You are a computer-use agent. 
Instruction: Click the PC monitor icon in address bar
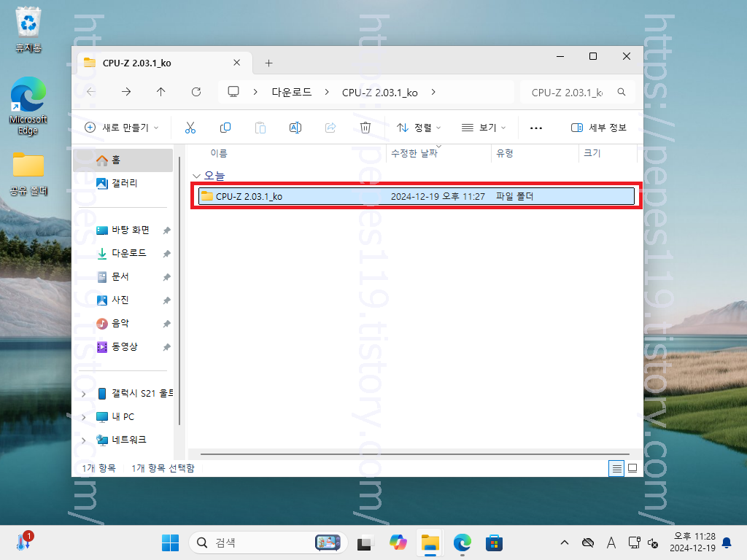233,92
